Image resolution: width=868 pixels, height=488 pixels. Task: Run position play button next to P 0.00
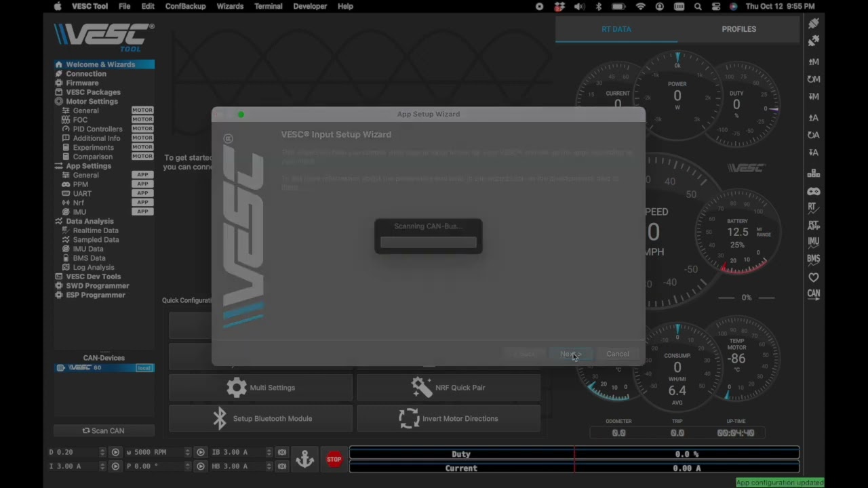tap(201, 466)
